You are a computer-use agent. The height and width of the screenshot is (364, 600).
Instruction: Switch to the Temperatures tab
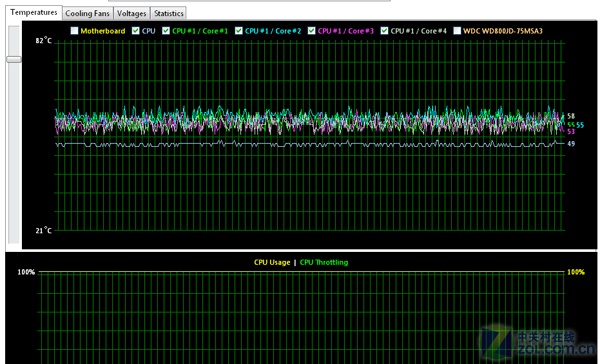pyautogui.click(x=34, y=12)
